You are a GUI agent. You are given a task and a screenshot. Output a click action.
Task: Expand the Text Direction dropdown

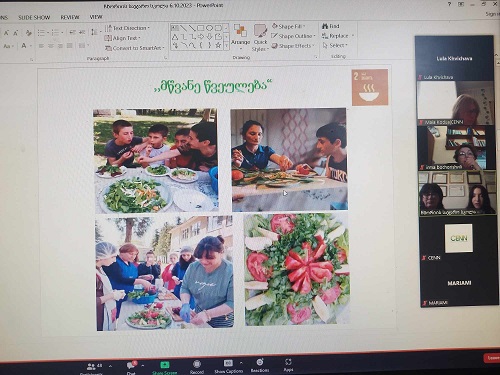[x=127, y=28]
